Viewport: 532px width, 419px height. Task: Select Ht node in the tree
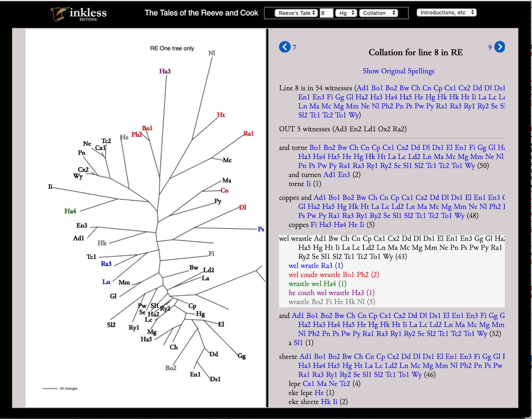(x=221, y=115)
